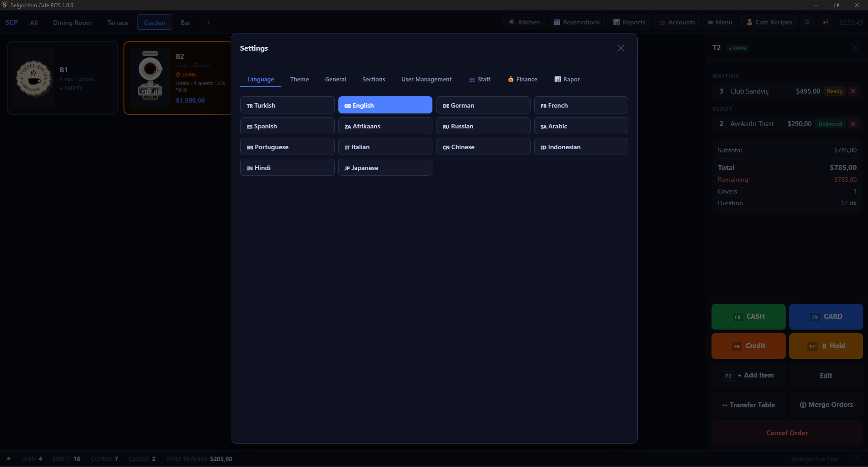Open Reservations from the top bar
This screenshot has width=868, height=467.
[x=576, y=22]
